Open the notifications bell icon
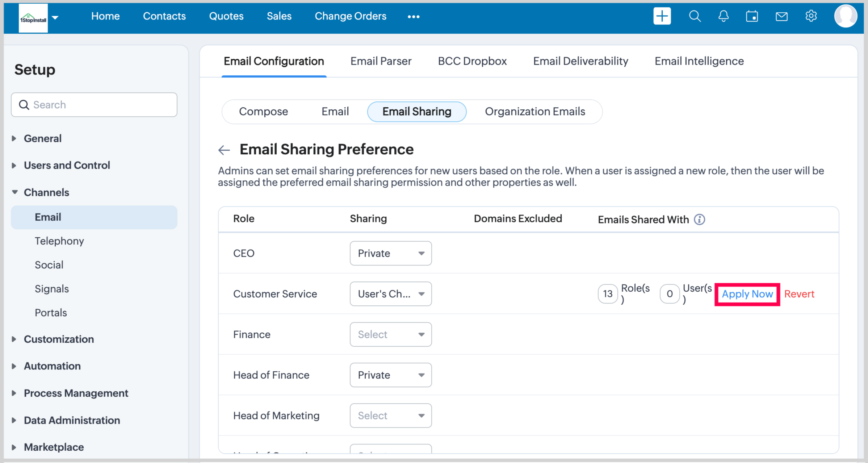868x463 pixels. (x=723, y=16)
